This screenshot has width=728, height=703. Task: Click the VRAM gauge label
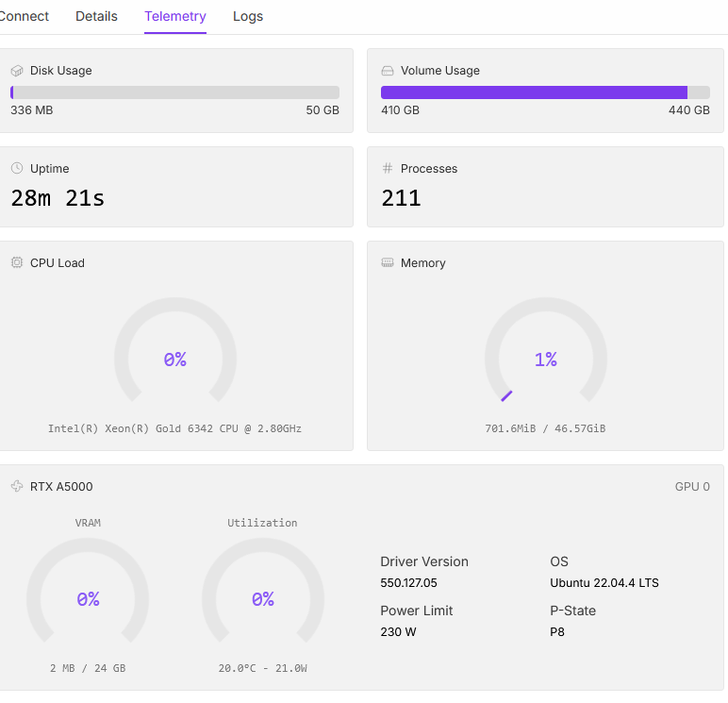[x=88, y=523]
